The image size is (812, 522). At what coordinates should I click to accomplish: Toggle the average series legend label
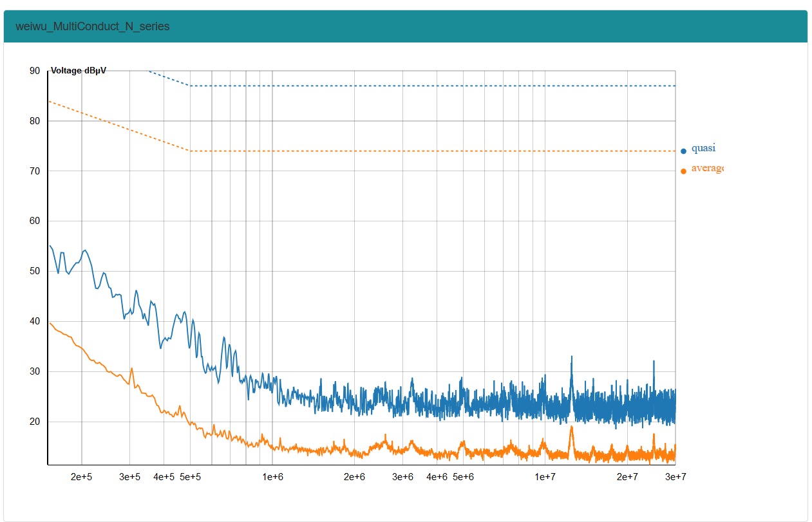click(x=707, y=168)
